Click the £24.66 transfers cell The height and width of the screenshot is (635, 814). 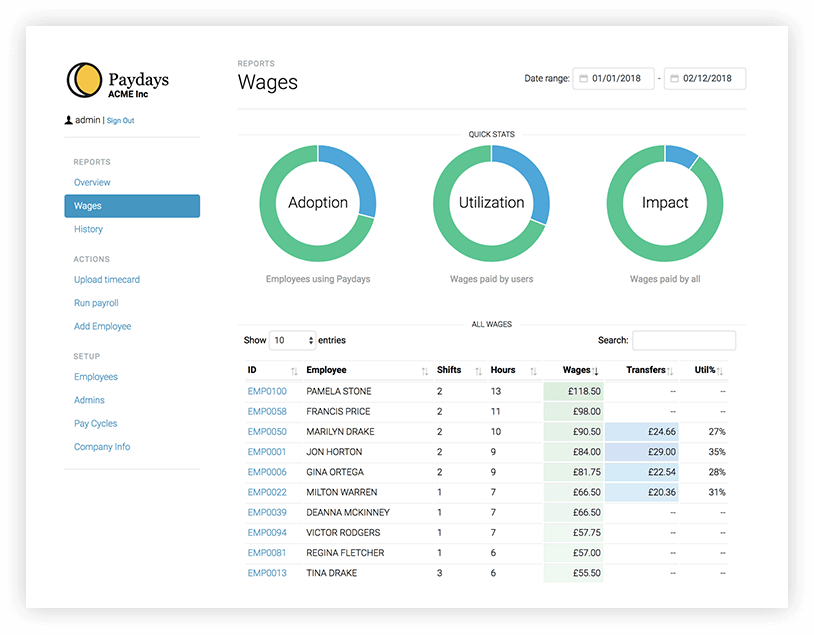(642, 432)
